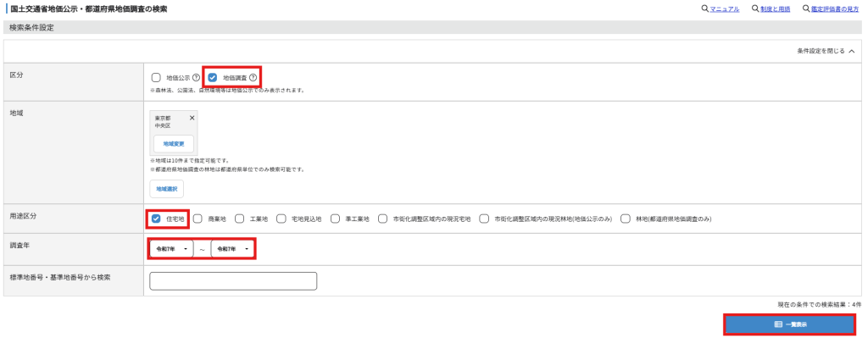This screenshot has width=868, height=338.
Task: Click the magnifier icon beside 制度と用語
Action: (755, 9)
